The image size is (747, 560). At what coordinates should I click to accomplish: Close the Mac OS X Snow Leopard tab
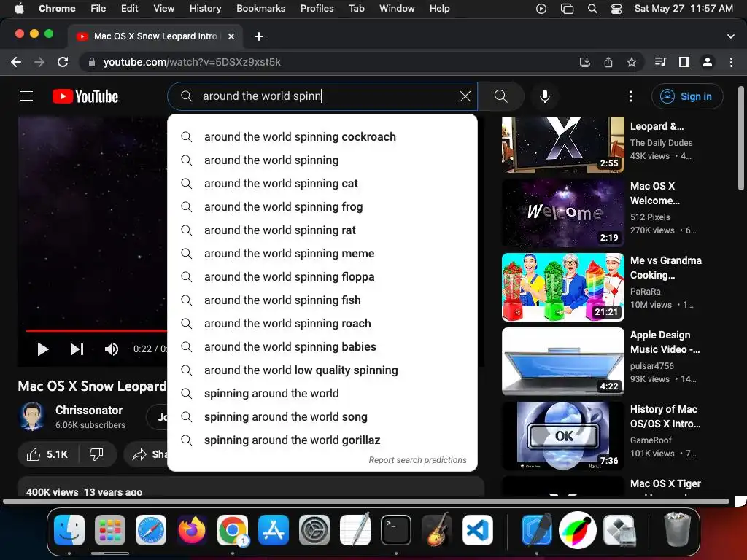(x=231, y=36)
